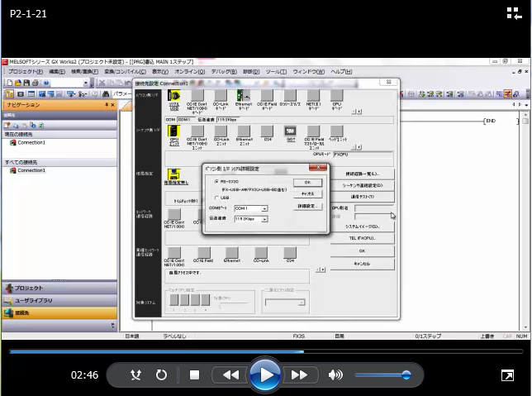
Task: Select the Project section in Navigation pane
Action: pos(59,288)
